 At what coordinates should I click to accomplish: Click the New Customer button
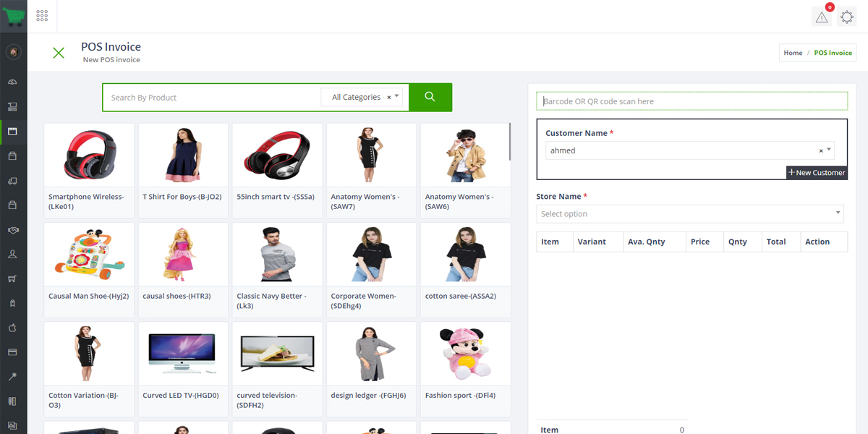817,173
